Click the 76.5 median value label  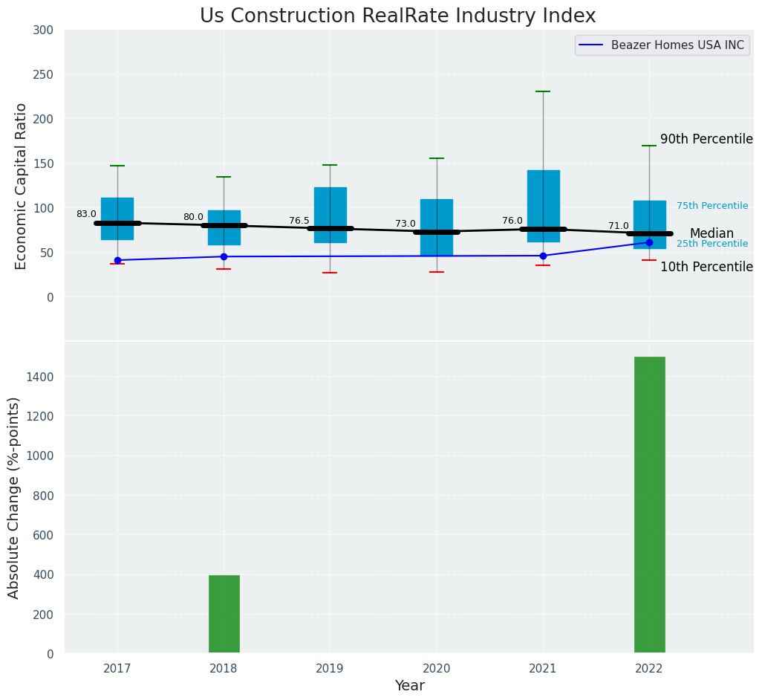(299, 221)
